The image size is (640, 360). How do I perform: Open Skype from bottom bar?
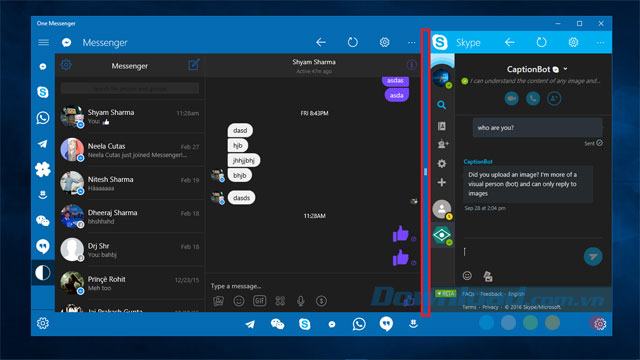tap(304, 324)
